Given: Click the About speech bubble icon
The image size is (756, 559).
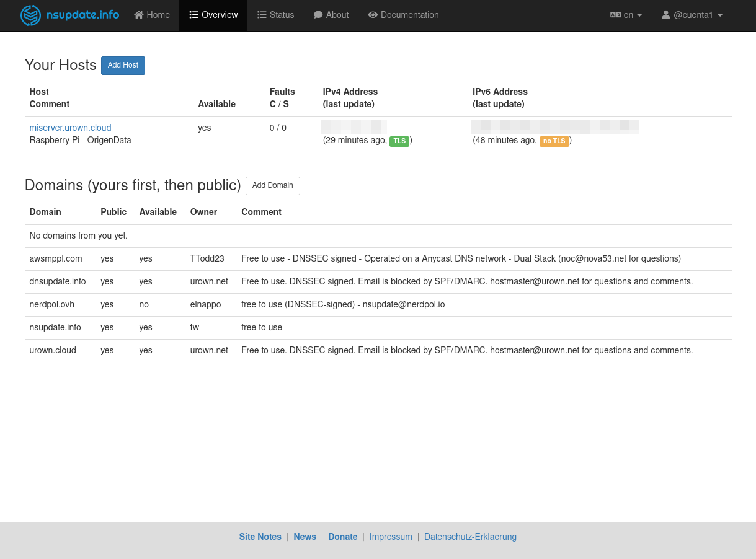Looking at the screenshot, I should 318,15.
